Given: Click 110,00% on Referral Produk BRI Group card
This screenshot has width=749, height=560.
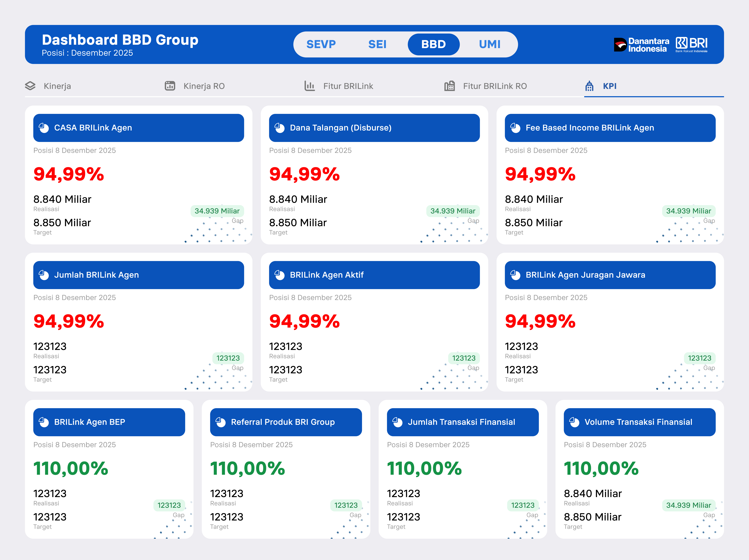Looking at the screenshot, I should 248,469.
